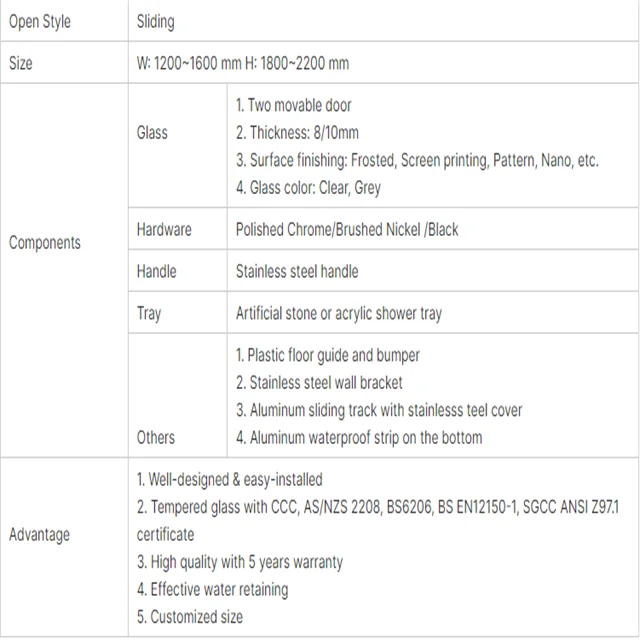Click the "Hardware" component label

pyautogui.click(x=164, y=229)
